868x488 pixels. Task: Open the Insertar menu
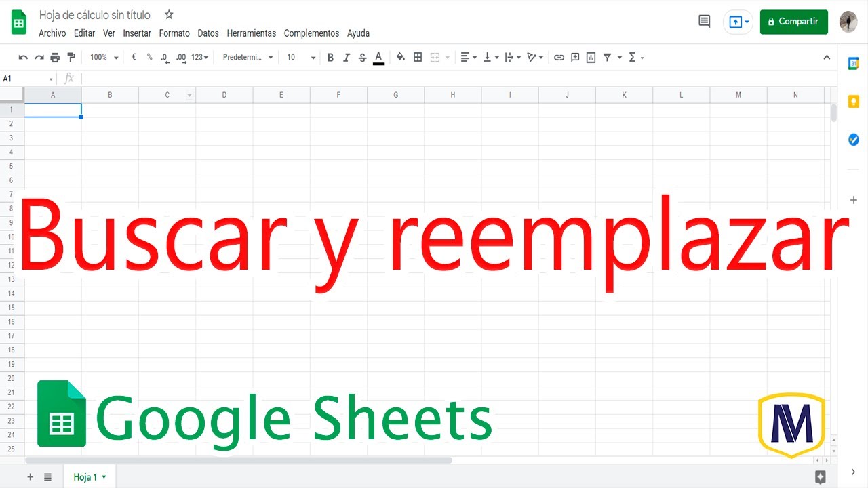click(x=137, y=33)
